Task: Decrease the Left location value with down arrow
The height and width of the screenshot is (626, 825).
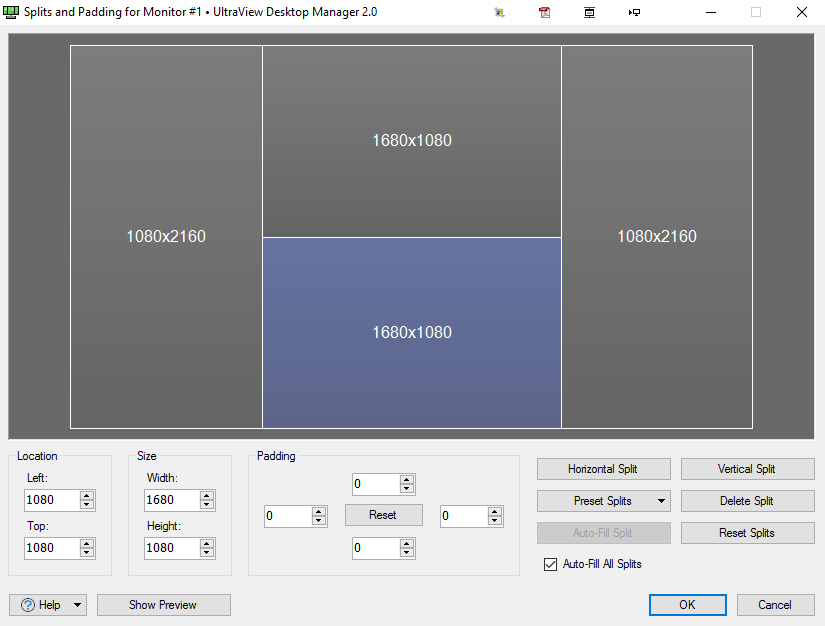Action: 87,504
